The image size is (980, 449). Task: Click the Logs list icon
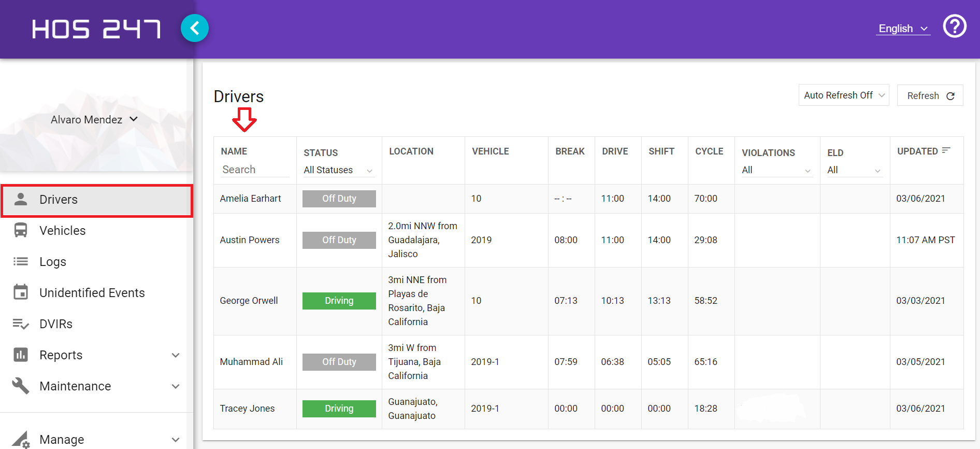21,261
